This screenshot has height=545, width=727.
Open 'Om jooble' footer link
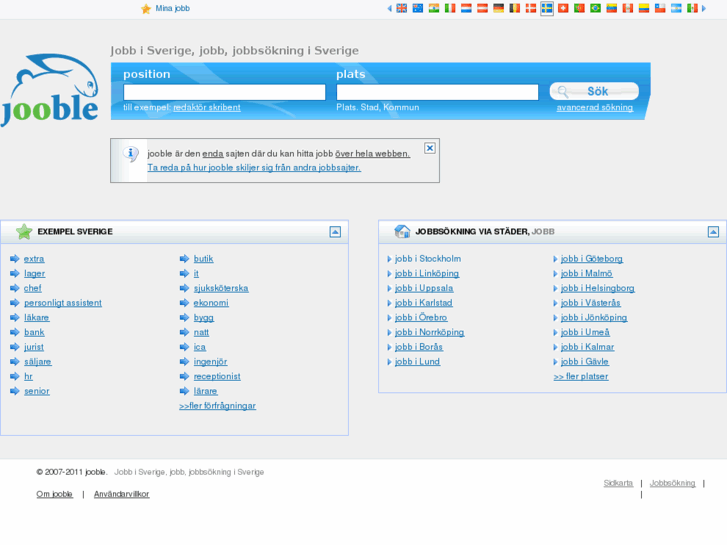55,494
